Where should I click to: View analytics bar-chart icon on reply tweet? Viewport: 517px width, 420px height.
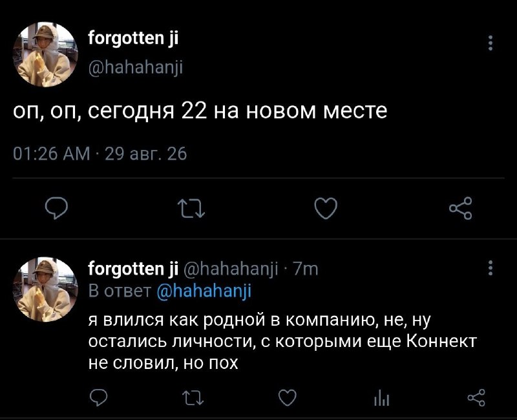pyautogui.click(x=382, y=397)
